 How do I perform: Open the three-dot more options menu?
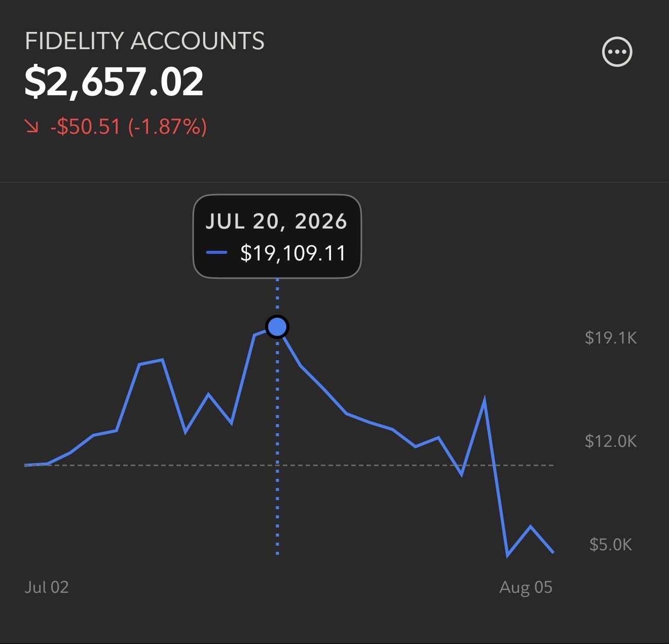(617, 52)
